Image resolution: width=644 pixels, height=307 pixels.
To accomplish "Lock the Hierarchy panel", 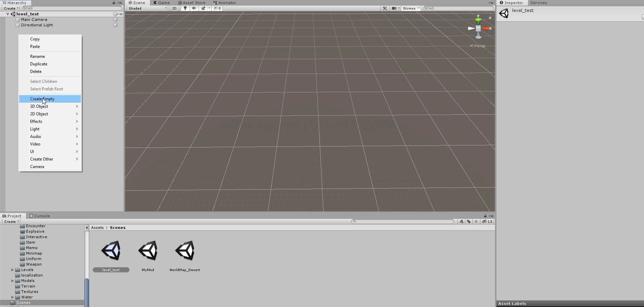I will (114, 3).
